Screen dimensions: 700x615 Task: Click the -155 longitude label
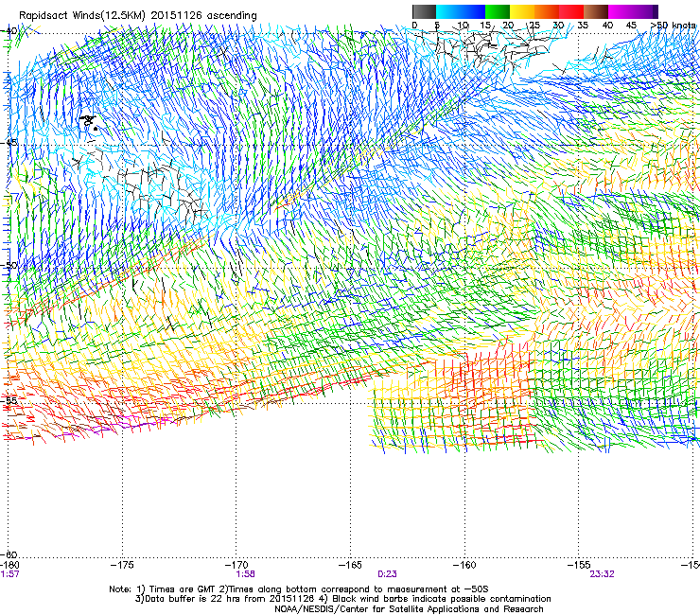579,565
